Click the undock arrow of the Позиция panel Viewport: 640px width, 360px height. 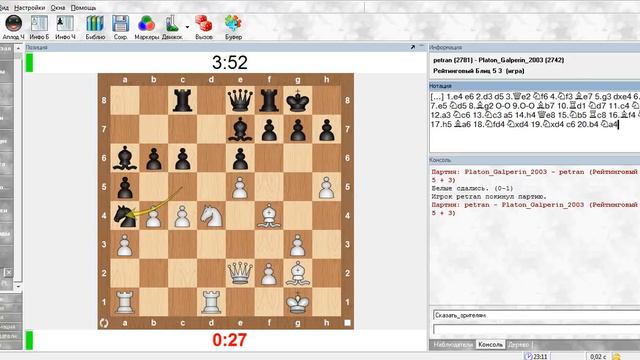413,47
